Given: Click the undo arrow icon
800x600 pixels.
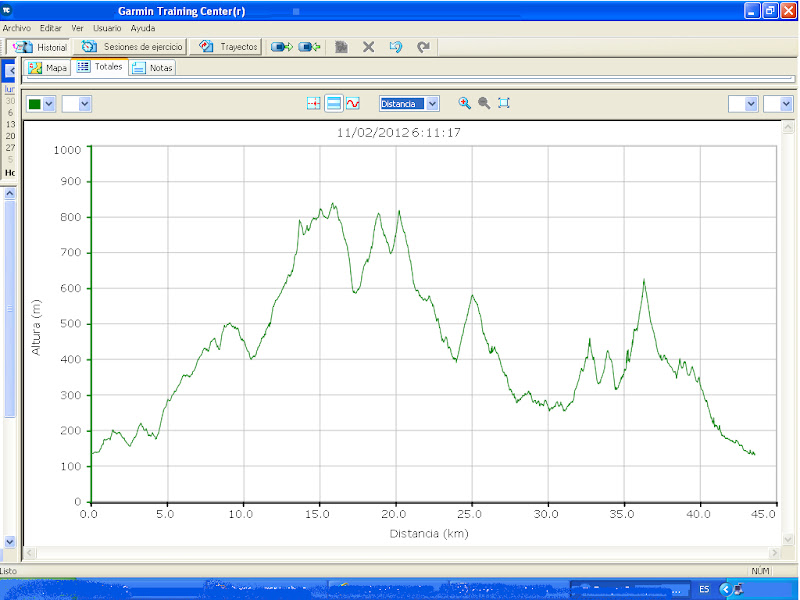Looking at the screenshot, I should click(x=396, y=47).
